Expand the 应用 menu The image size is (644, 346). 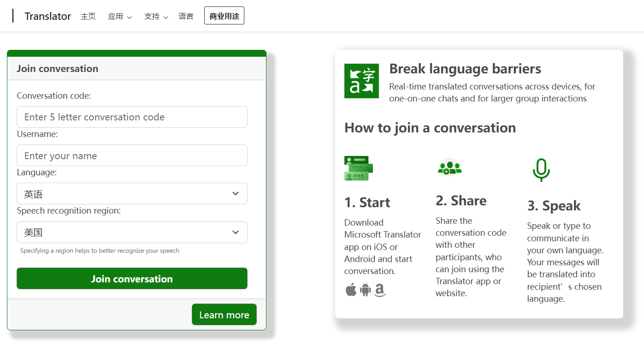point(120,17)
